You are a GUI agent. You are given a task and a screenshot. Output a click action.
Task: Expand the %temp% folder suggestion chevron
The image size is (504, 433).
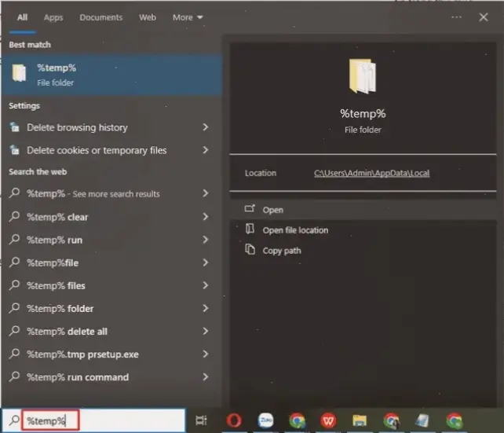pyautogui.click(x=206, y=309)
